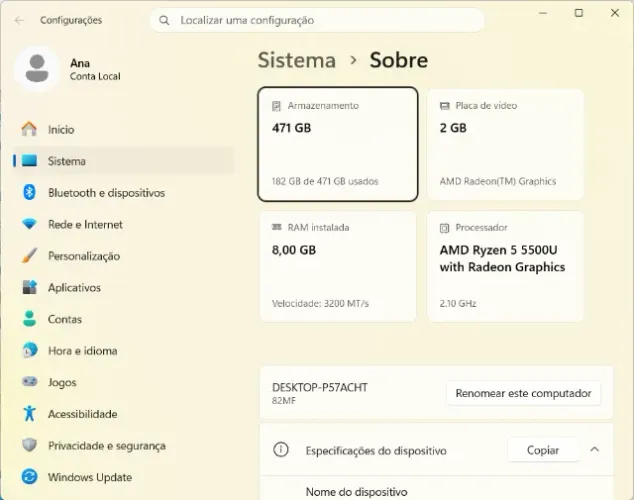Open Aplicativos settings

(123, 287)
